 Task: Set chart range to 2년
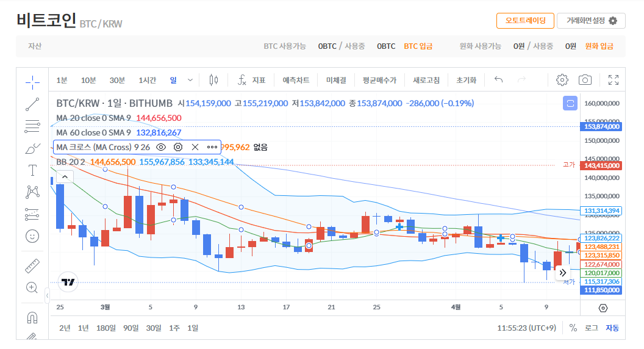coord(65,328)
